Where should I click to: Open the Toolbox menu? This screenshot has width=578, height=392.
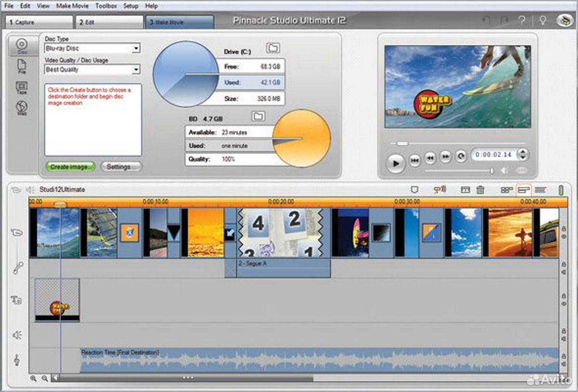tap(105, 6)
